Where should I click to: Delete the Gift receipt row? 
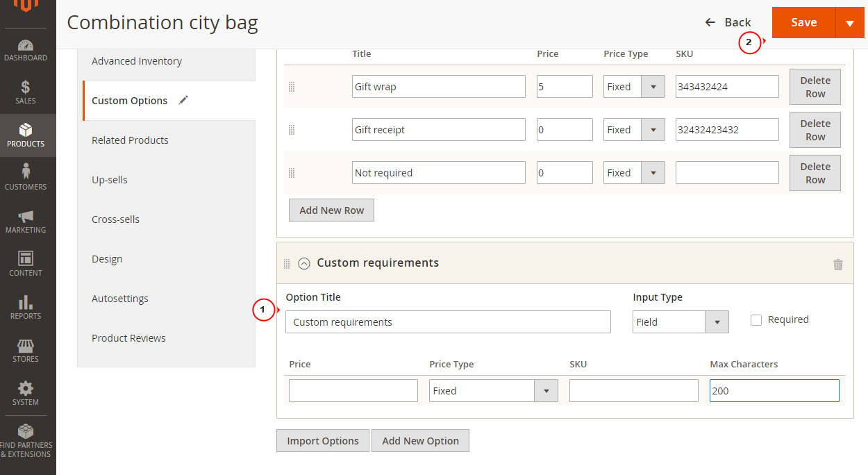click(x=815, y=130)
